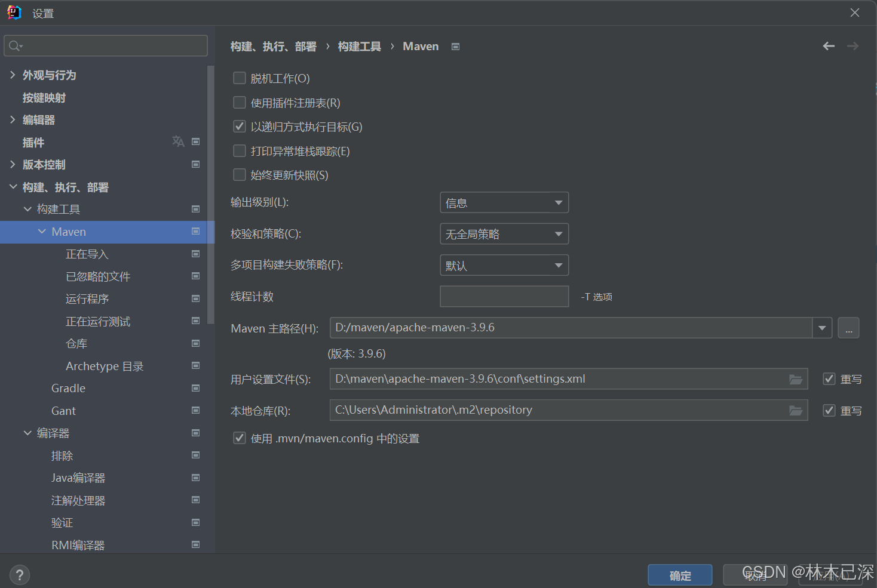Expand the 编辑器 section
This screenshot has width=877, height=588.
pos(13,119)
